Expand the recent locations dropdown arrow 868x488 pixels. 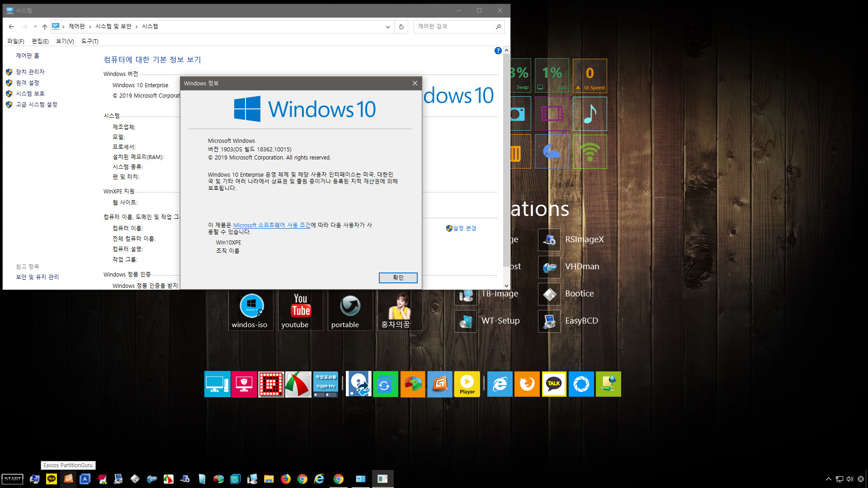click(35, 27)
